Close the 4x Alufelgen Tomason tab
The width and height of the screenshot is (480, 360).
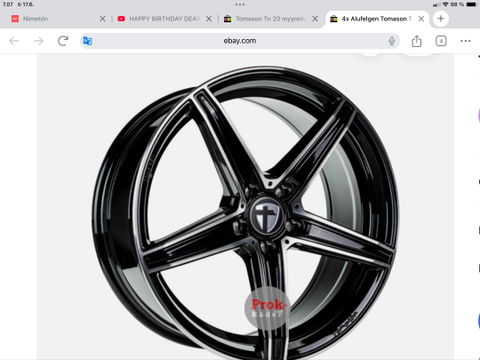[421, 19]
